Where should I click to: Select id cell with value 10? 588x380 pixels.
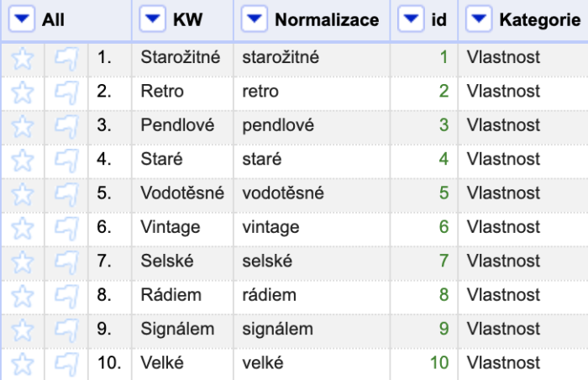424,363
